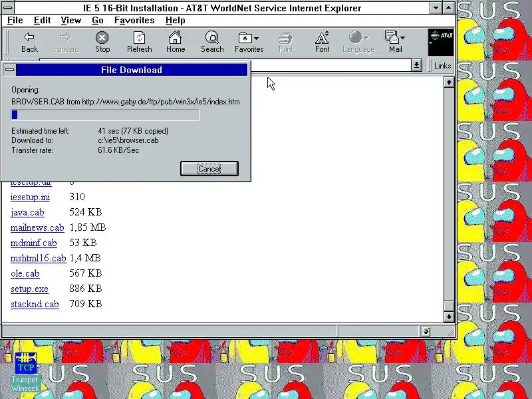Click the mailnews.cab link

click(37, 227)
